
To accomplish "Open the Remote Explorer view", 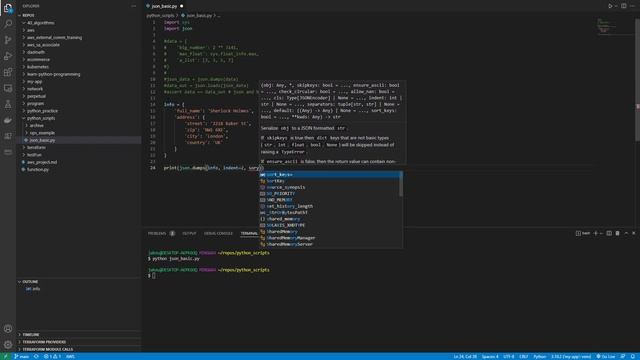I will pyautogui.click(x=8, y=88).
